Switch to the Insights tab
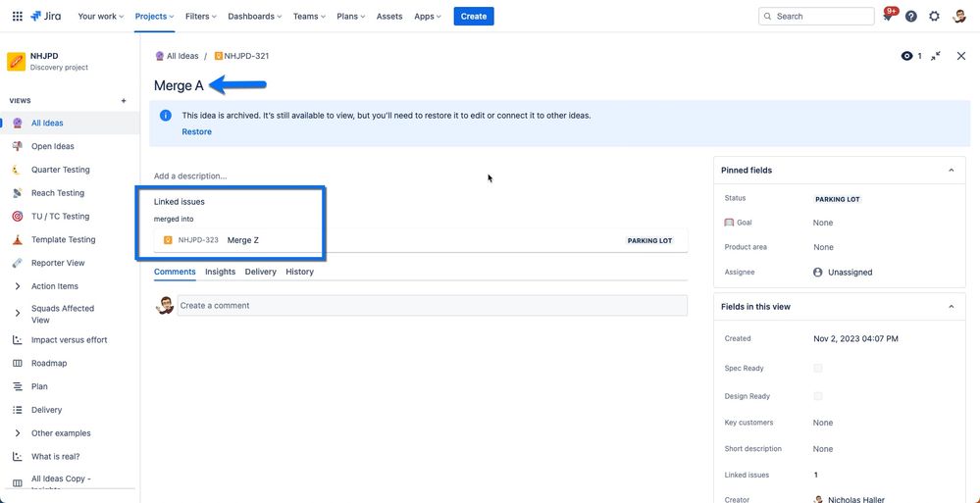This screenshot has height=503, width=980. pos(220,272)
